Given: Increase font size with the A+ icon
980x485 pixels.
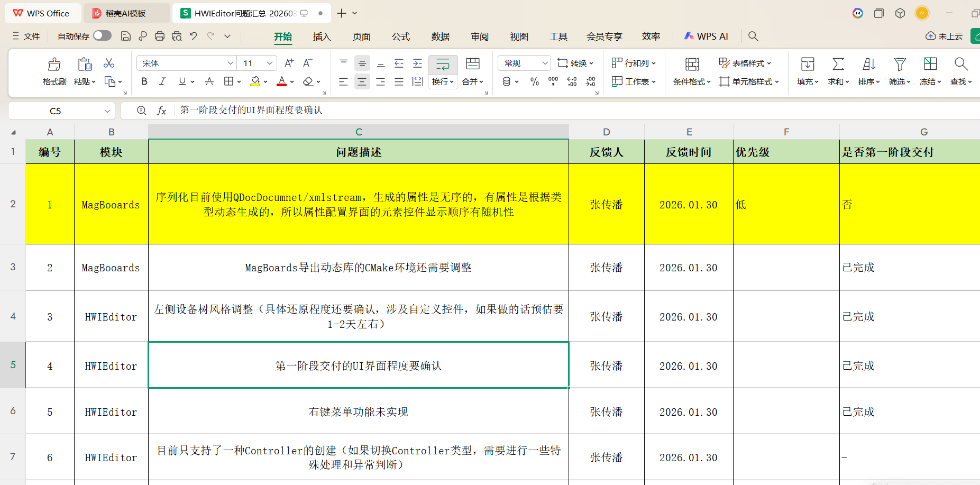Looking at the screenshot, I should point(289,63).
